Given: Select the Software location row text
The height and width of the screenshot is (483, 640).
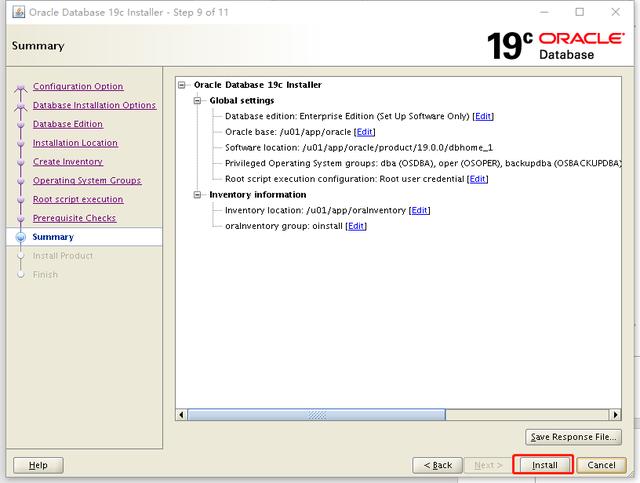Looking at the screenshot, I should pos(359,147).
